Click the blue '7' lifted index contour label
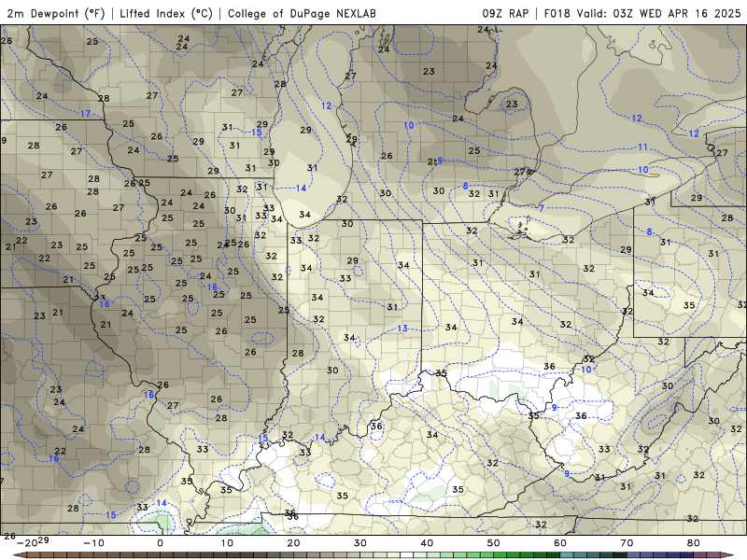This screenshot has width=747, height=560. pos(542,208)
